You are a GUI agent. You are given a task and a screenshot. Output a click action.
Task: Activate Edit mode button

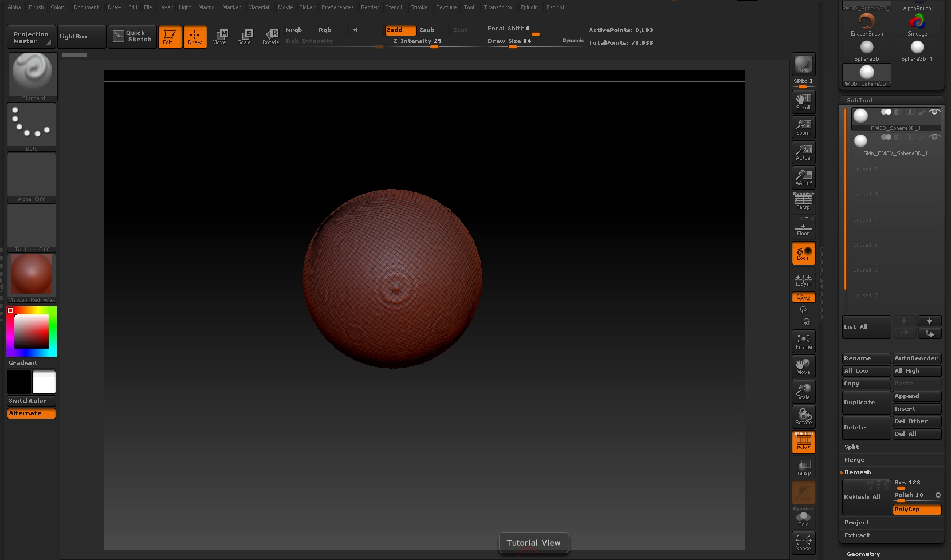[x=170, y=37]
